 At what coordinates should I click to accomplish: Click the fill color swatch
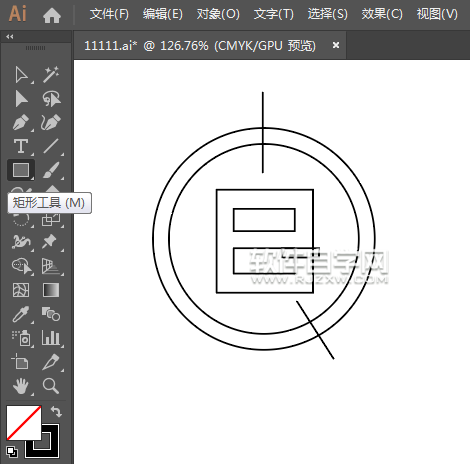coord(24,423)
